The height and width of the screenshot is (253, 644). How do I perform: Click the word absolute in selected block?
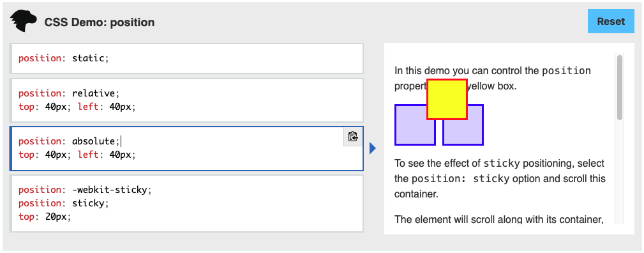pyautogui.click(x=94, y=141)
